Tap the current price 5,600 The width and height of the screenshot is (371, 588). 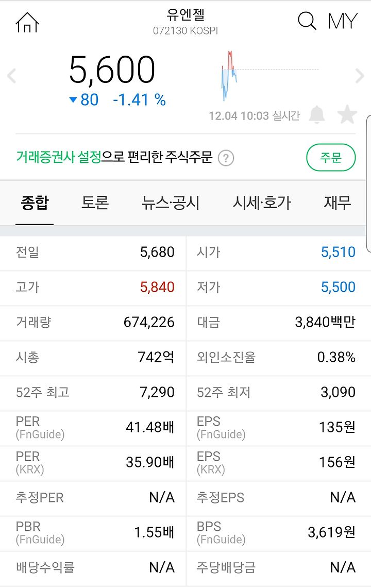pyautogui.click(x=112, y=70)
